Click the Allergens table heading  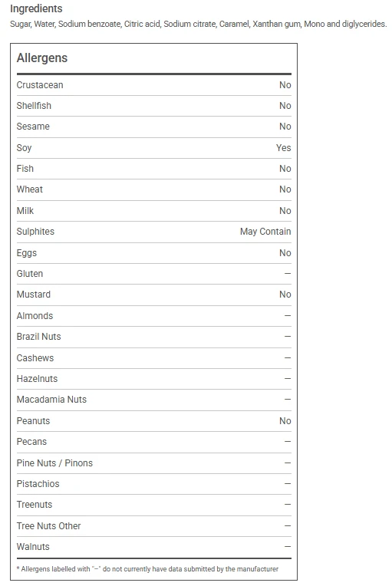coord(42,58)
